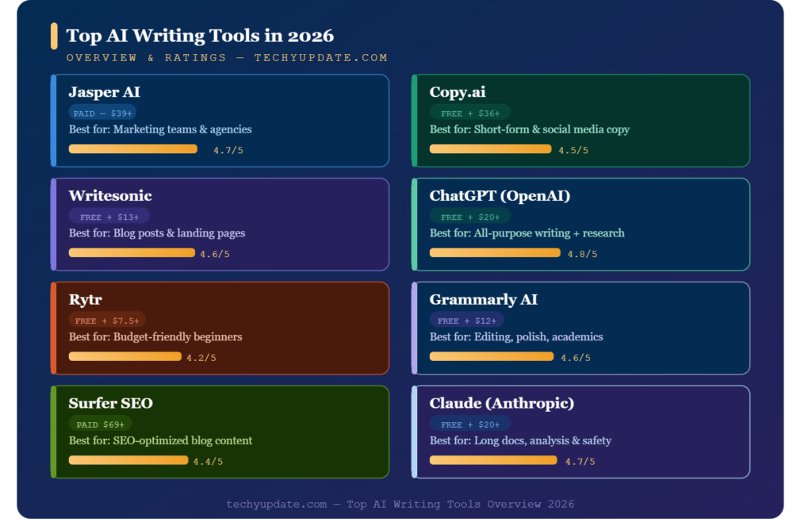This screenshot has width=812, height=530.
Task: Click the Copy.ai rating bar
Action: pos(490,149)
